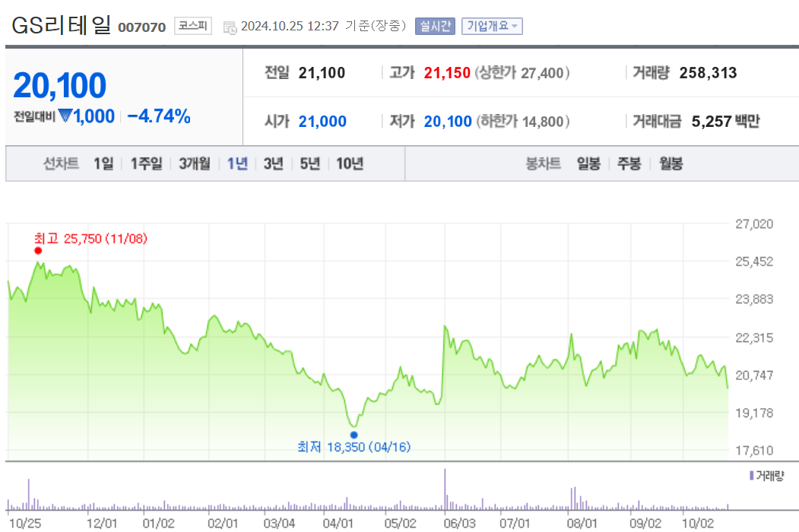Click the purple 거래량 legend marker
The image size is (799, 532).
[x=752, y=476]
